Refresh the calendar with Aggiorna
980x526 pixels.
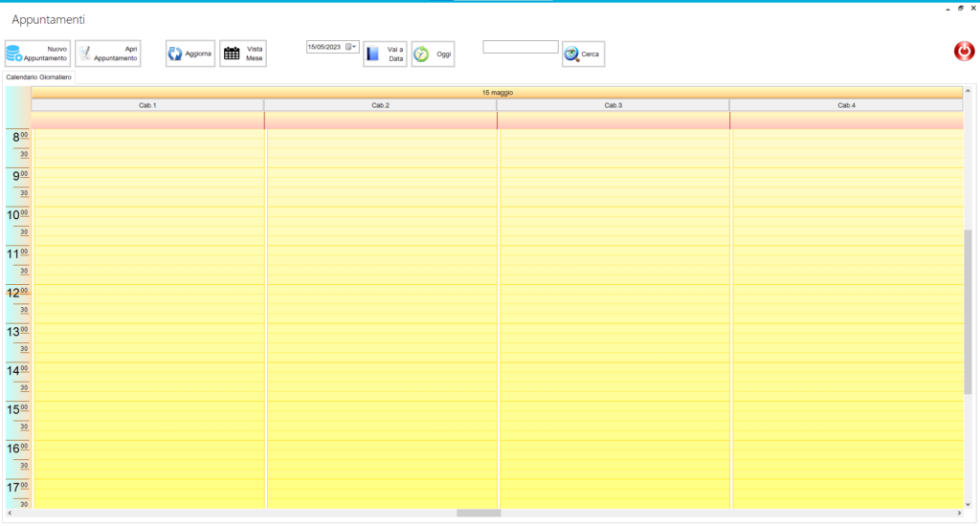pos(189,54)
